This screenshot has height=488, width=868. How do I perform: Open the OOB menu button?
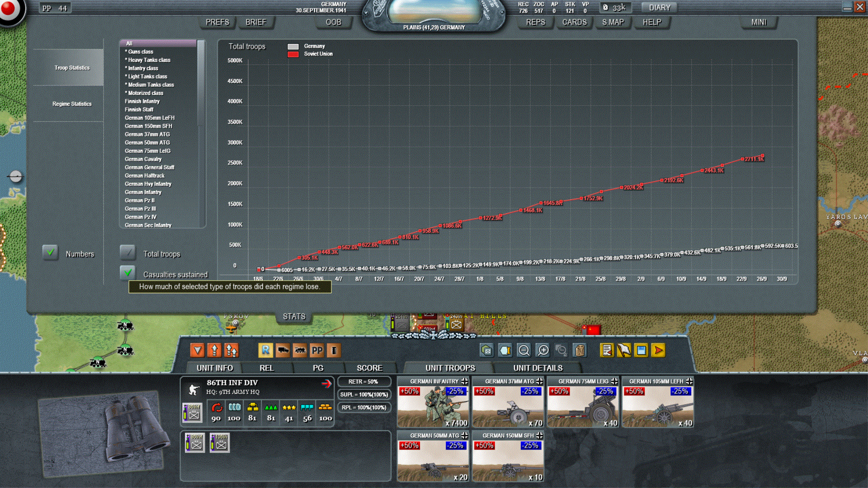[x=333, y=22]
